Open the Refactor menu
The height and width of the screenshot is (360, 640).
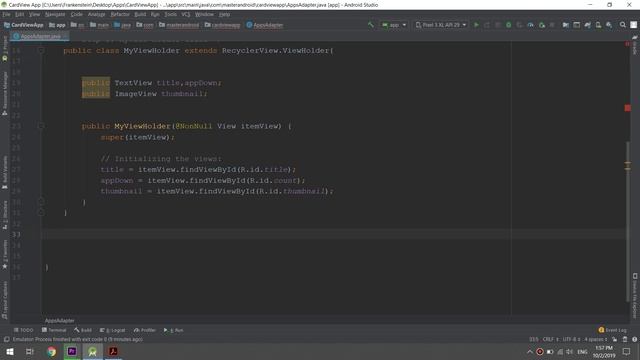pos(120,14)
